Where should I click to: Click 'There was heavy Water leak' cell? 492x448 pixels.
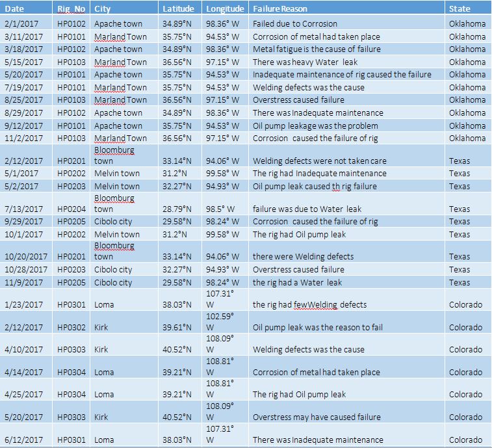pos(346,62)
